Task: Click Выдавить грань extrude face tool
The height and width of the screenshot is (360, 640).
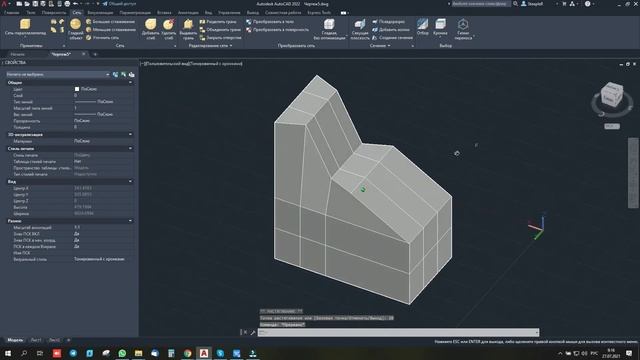Action: [x=188, y=29]
